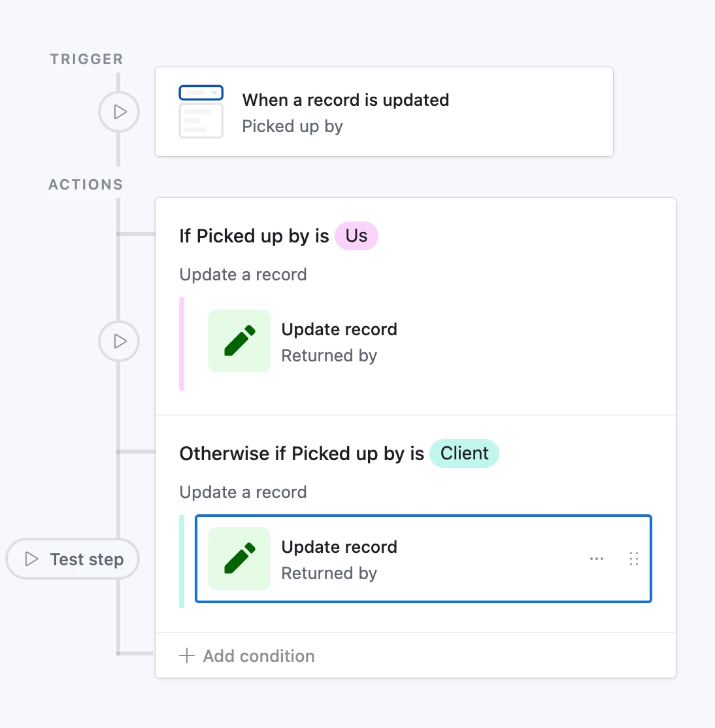Select the 'When a record is updated' trigger
This screenshot has width=715, height=728.
point(384,112)
